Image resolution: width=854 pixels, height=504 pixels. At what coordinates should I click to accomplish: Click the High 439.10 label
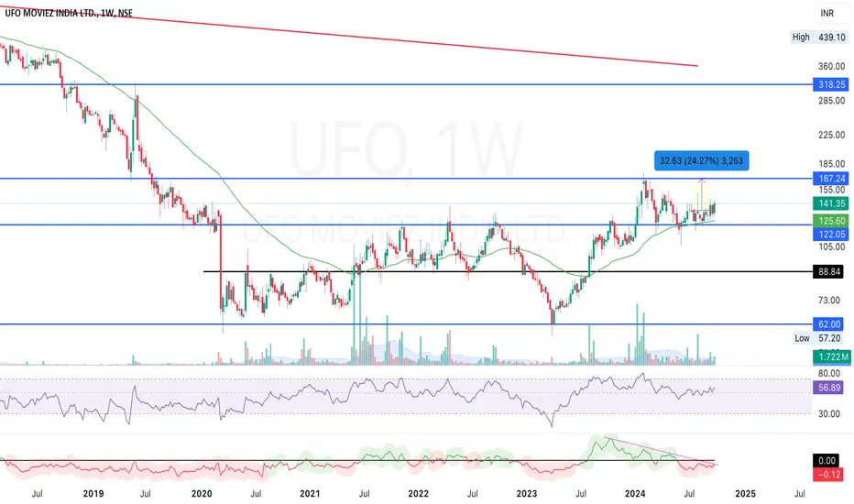[819, 37]
